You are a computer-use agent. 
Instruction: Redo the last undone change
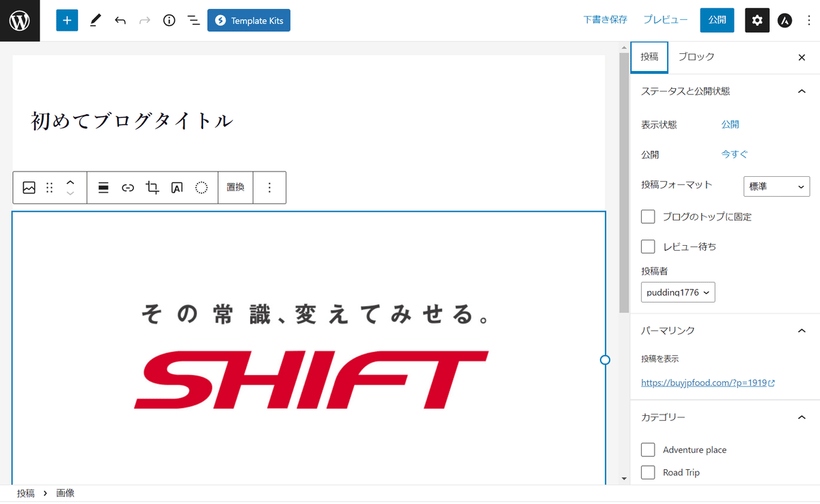coord(145,20)
